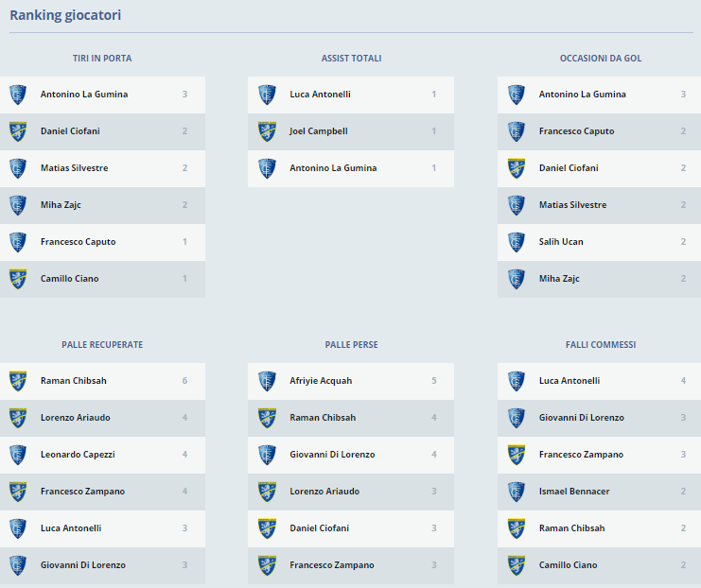Click crest beside Francesco Zampano in Falli Commessi
Viewport: 701px width, 588px height.
click(x=516, y=455)
